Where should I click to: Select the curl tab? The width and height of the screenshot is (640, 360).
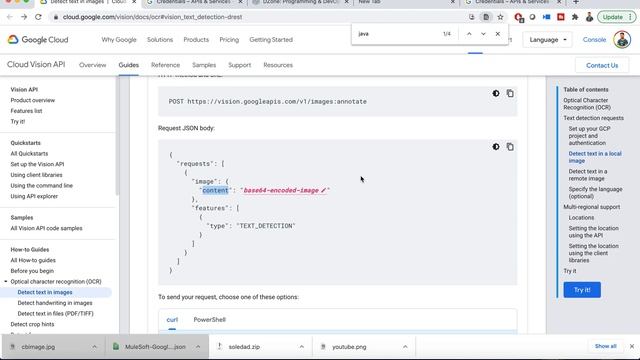(x=172, y=320)
